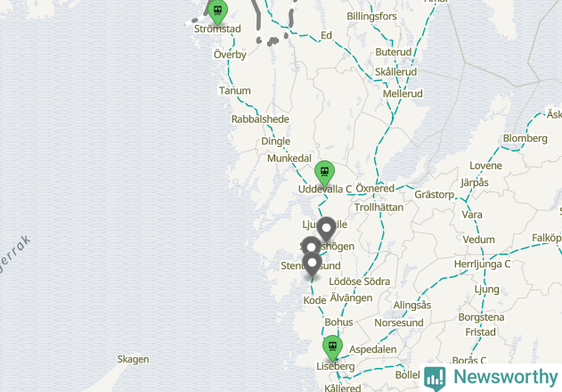Select the gray pin over Ljungskile
Viewport: 562px width, 392px height.
[x=326, y=229]
